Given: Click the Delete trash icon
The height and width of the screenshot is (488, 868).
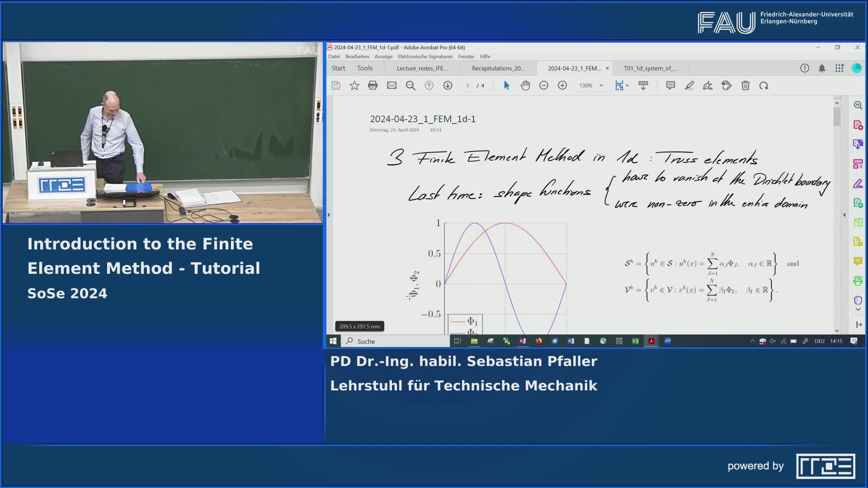Looking at the screenshot, I should [x=745, y=85].
